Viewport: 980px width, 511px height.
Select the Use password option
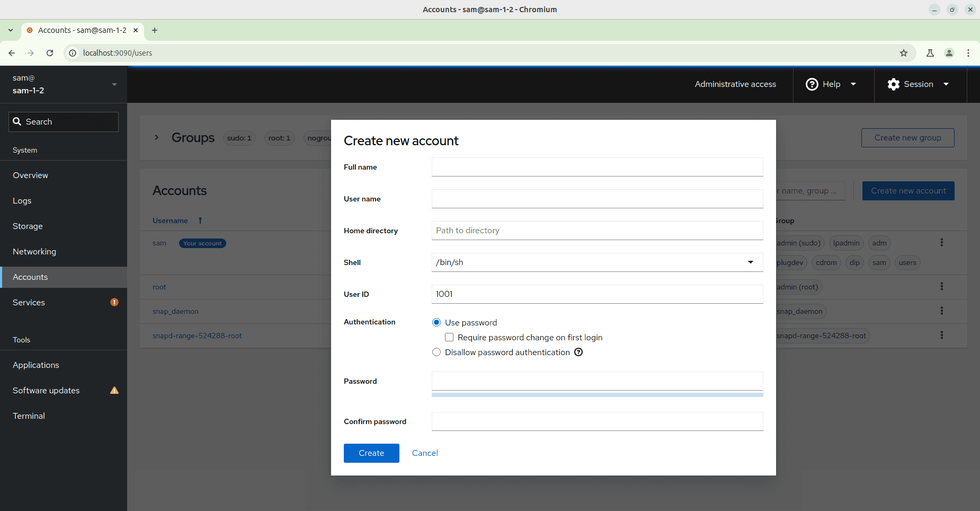click(x=436, y=322)
